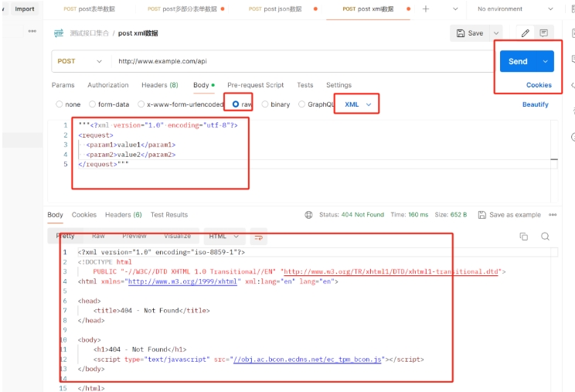Click the <request> line in body editor

[96, 135]
